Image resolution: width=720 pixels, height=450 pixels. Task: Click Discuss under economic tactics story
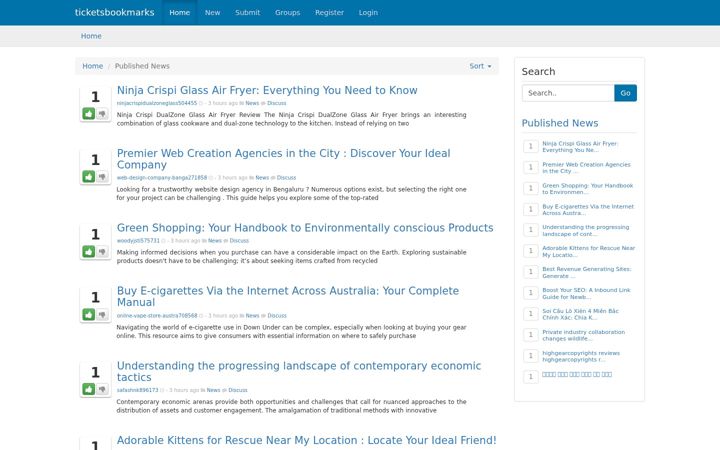(238, 390)
